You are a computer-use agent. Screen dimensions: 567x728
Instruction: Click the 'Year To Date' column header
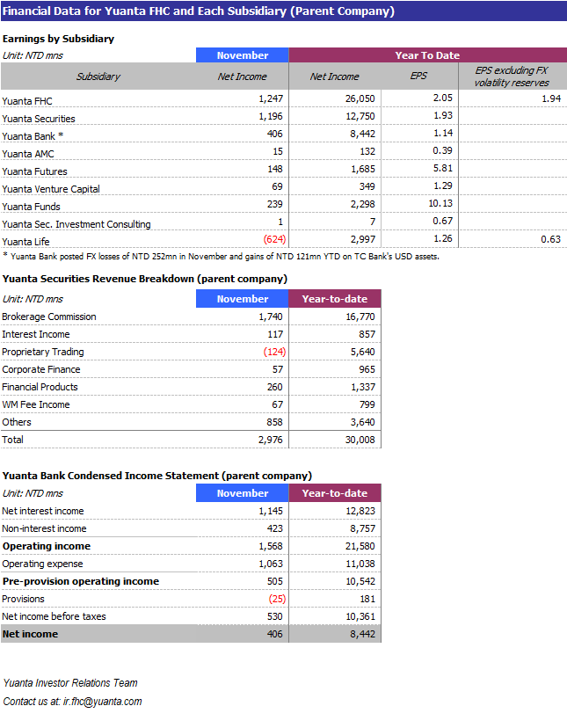(x=428, y=55)
